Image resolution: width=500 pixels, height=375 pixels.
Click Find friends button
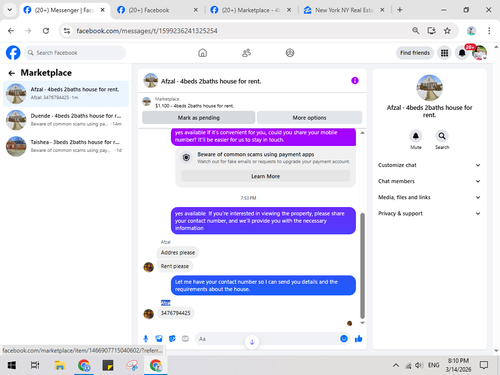[415, 53]
